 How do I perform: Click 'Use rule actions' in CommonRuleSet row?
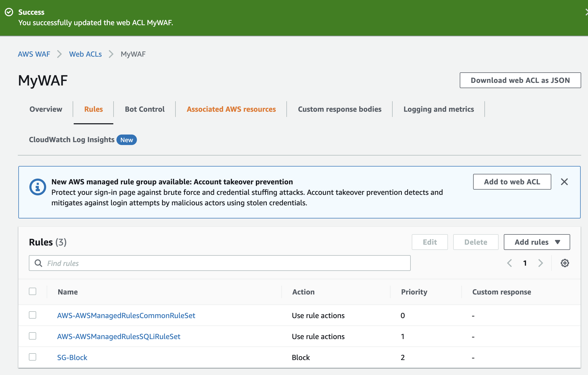point(318,315)
